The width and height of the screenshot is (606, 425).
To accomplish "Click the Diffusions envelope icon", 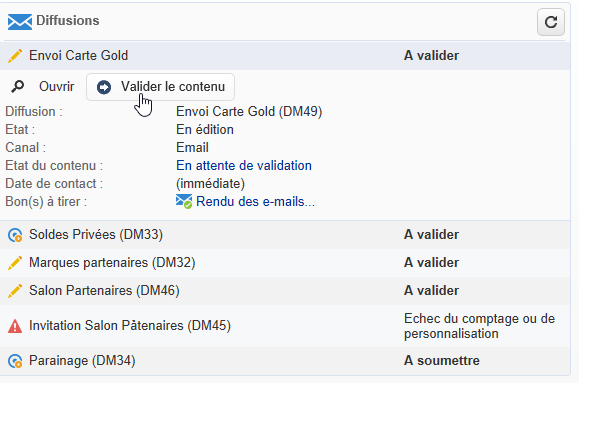I will click(x=19, y=21).
